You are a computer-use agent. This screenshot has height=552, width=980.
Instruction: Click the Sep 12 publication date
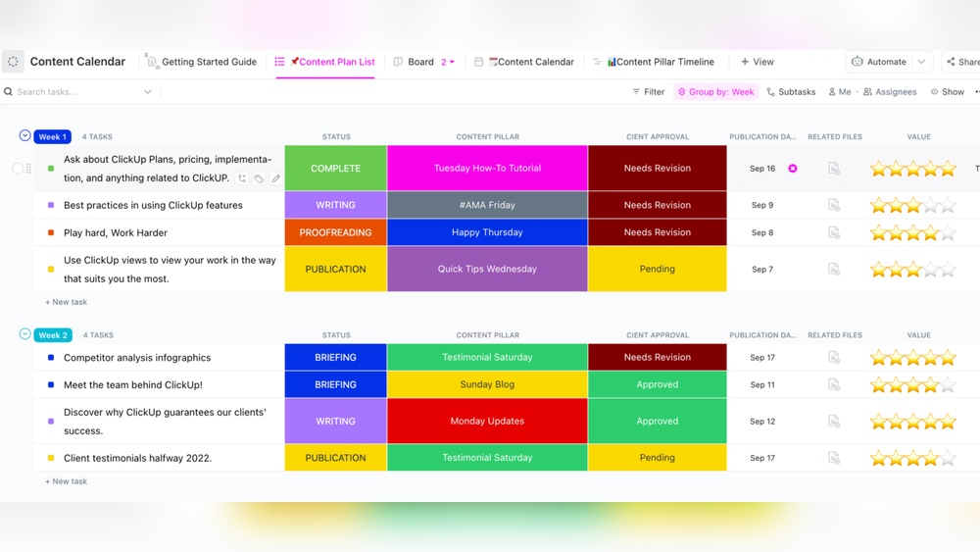point(762,422)
